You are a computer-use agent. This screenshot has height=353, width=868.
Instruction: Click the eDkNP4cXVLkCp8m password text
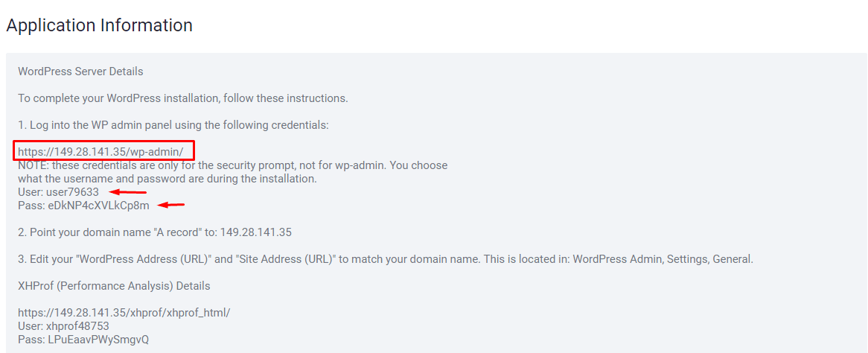tap(98, 206)
